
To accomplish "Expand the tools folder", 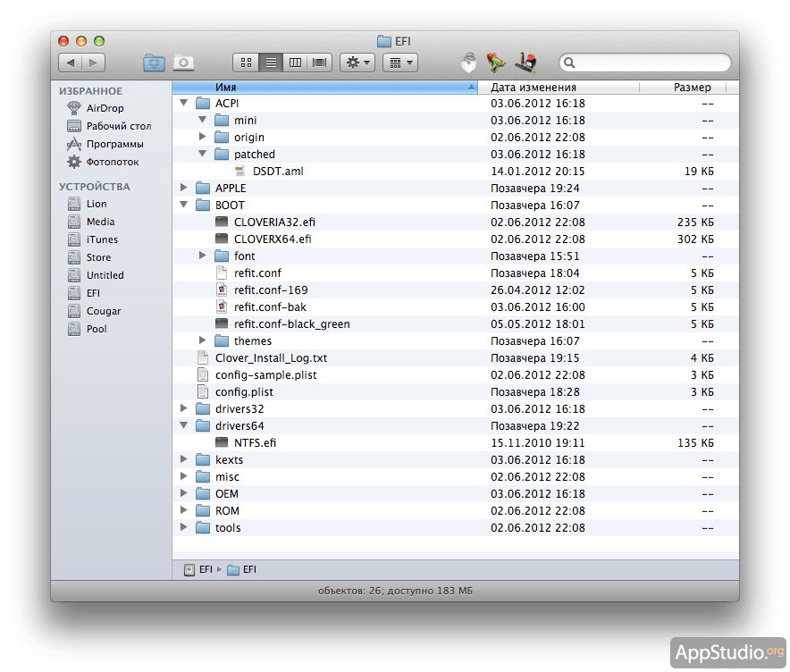I will [184, 527].
